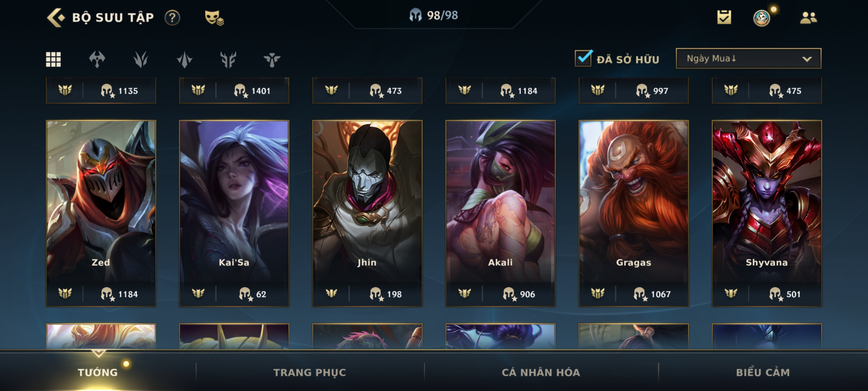Click the sort dropdown chevron arrow
Screen dimensions: 868x391
tap(806, 59)
